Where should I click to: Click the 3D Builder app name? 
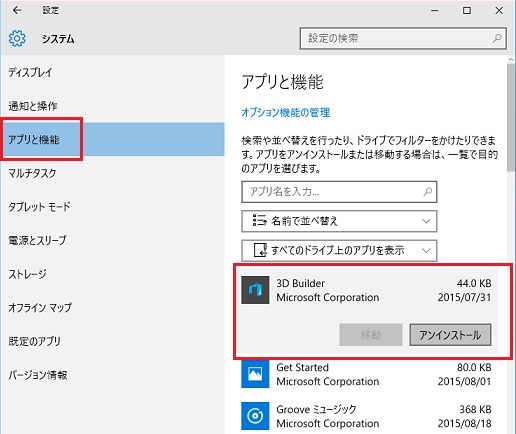[x=300, y=283]
